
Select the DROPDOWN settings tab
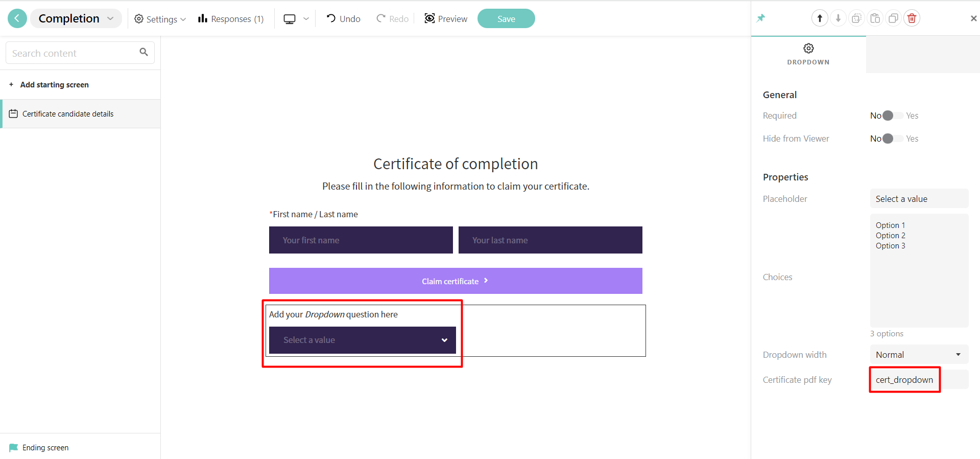click(x=808, y=54)
